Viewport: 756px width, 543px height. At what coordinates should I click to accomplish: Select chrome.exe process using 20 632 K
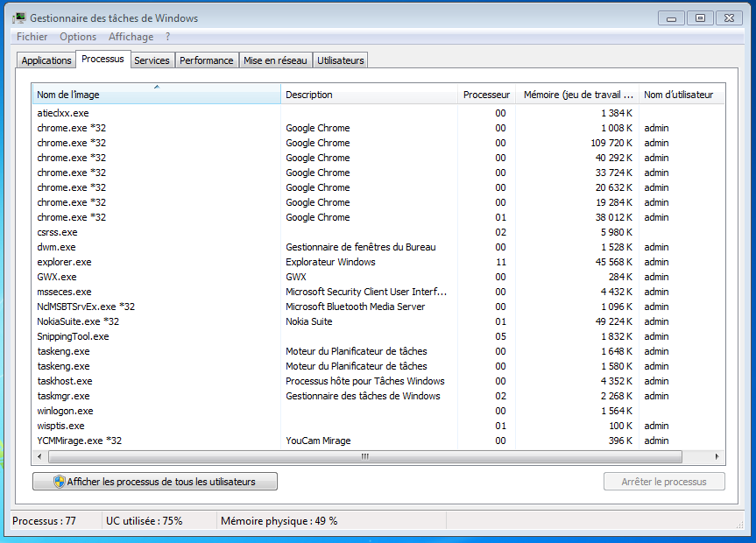tap(378, 187)
